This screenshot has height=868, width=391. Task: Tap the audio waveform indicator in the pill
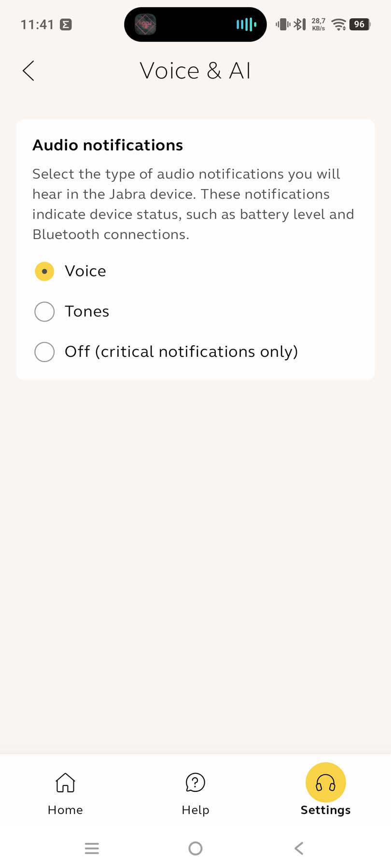point(246,25)
